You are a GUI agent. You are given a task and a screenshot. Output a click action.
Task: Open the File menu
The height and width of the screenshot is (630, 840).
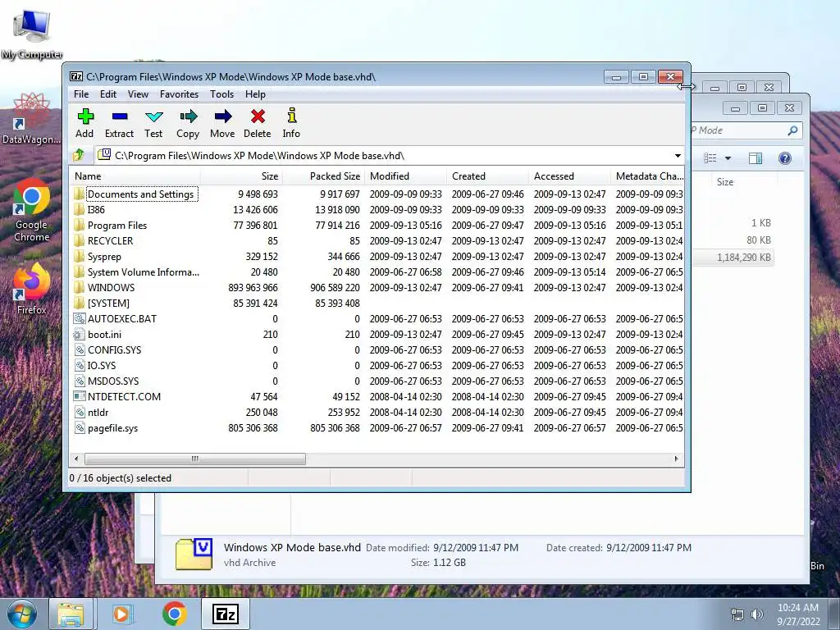point(81,94)
